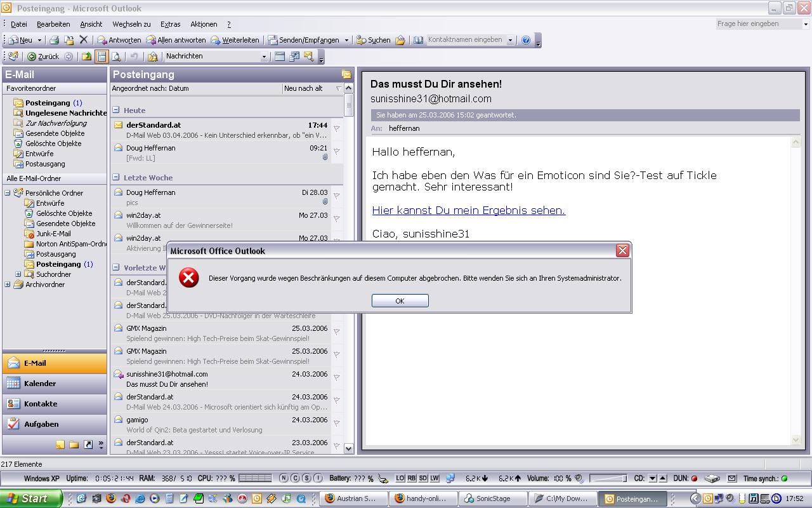Open the Kontaktnamen eingeben dropdown arrow
812x508 pixels.
pos(510,40)
